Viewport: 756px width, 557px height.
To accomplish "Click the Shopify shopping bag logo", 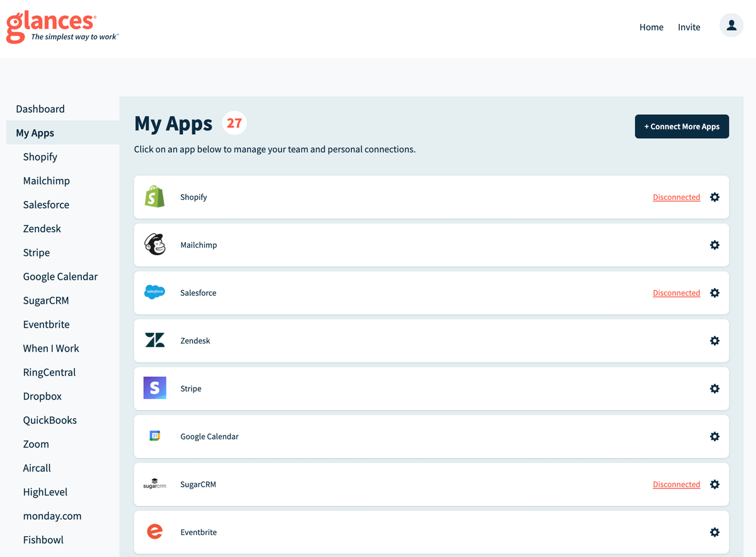I will pos(154,197).
